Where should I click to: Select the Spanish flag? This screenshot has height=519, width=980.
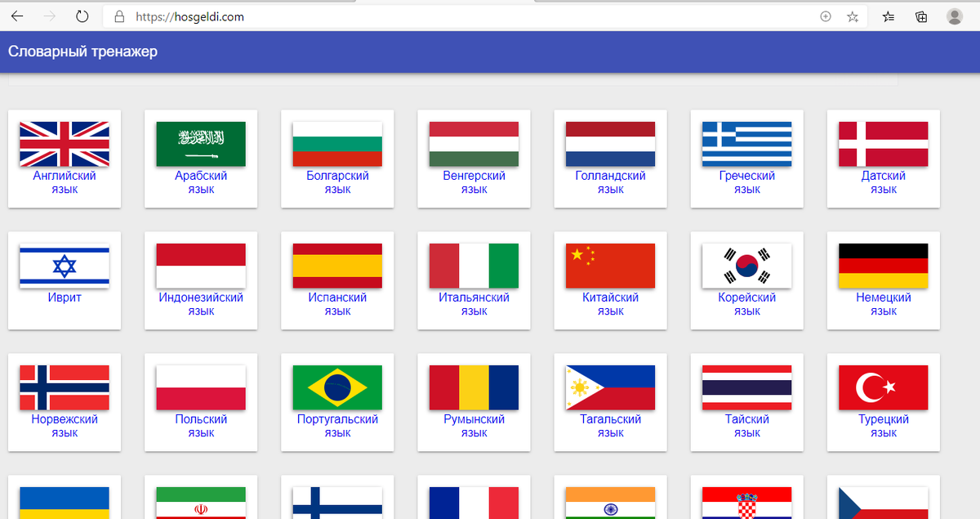(x=337, y=266)
